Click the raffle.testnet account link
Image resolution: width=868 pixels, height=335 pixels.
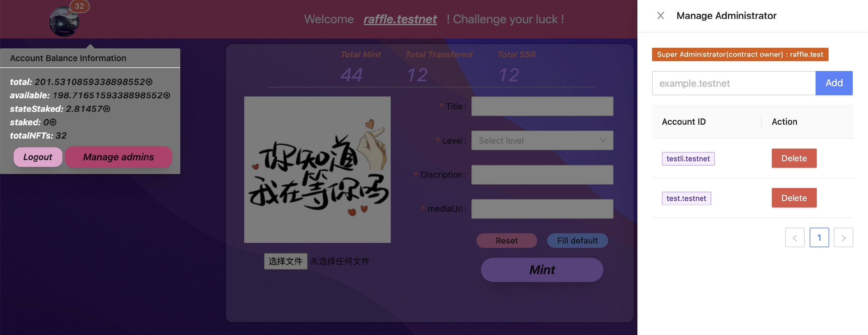pos(400,19)
